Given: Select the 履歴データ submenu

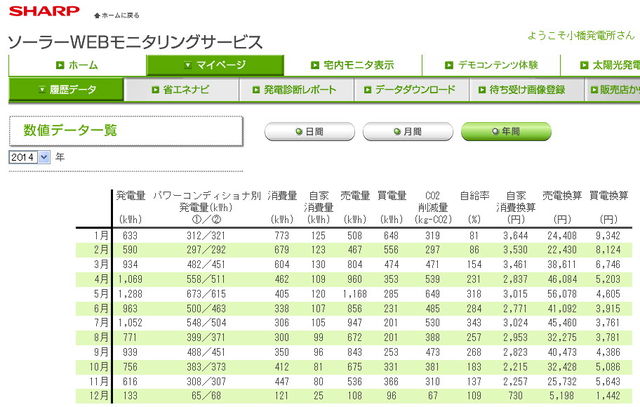Looking at the screenshot, I should pyautogui.click(x=66, y=89).
